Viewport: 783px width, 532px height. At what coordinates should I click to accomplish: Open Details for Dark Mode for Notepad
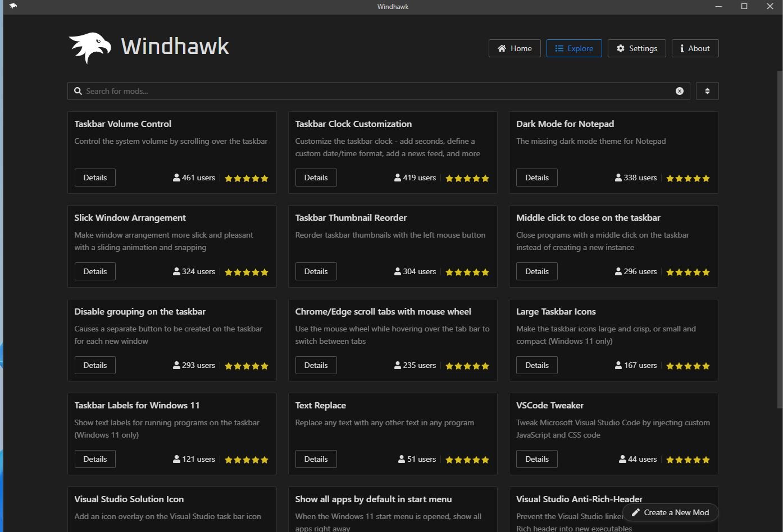pyautogui.click(x=537, y=178)
